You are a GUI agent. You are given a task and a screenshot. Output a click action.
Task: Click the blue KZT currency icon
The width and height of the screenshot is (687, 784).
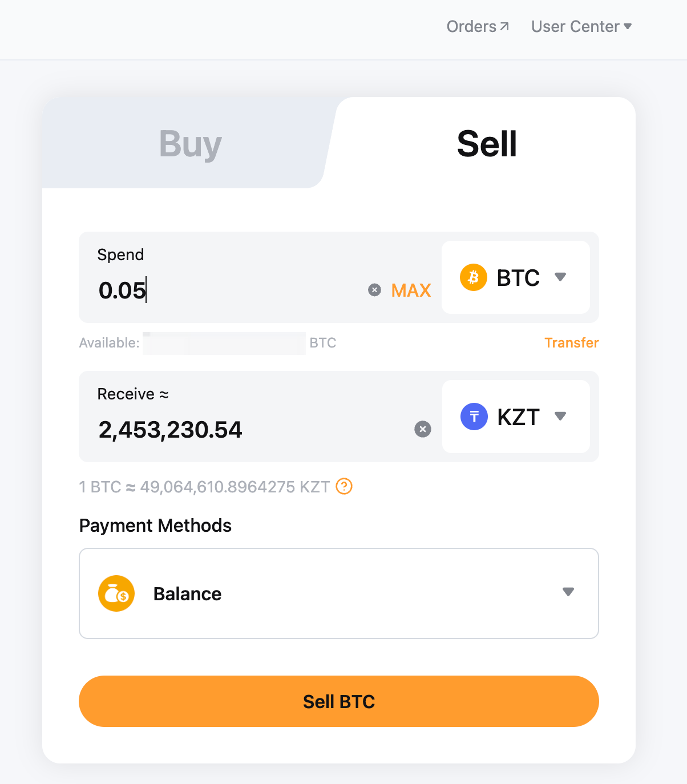pos(474,417)
